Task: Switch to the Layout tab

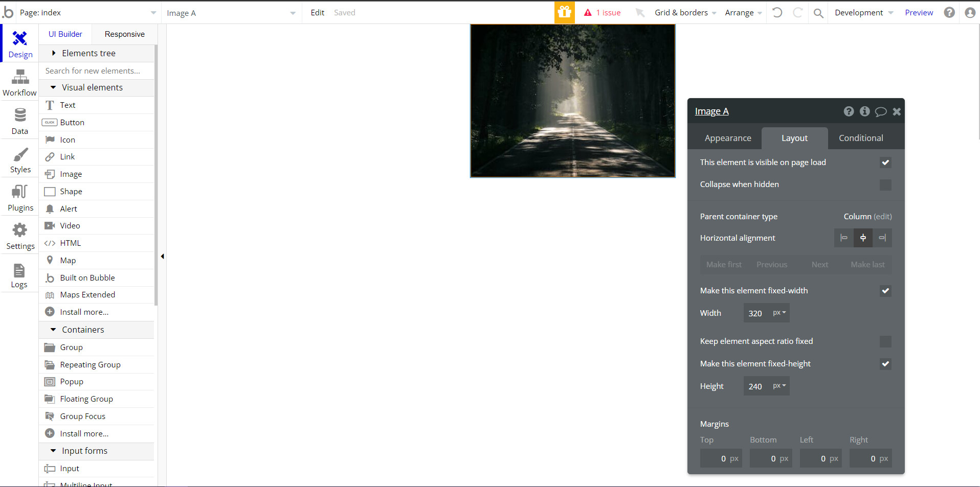Action: point(794,138)
